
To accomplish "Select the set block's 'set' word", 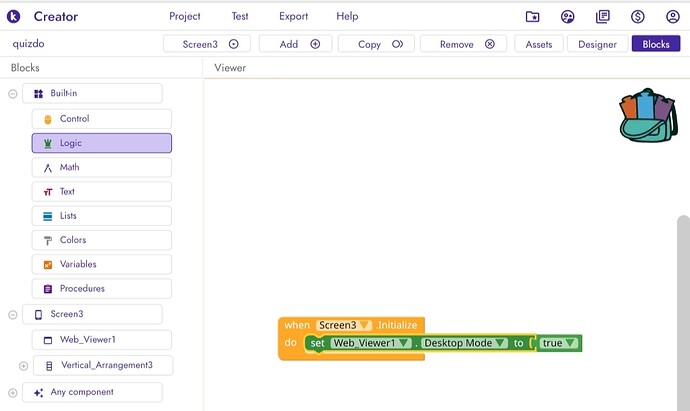I will (x=317, y=343).
